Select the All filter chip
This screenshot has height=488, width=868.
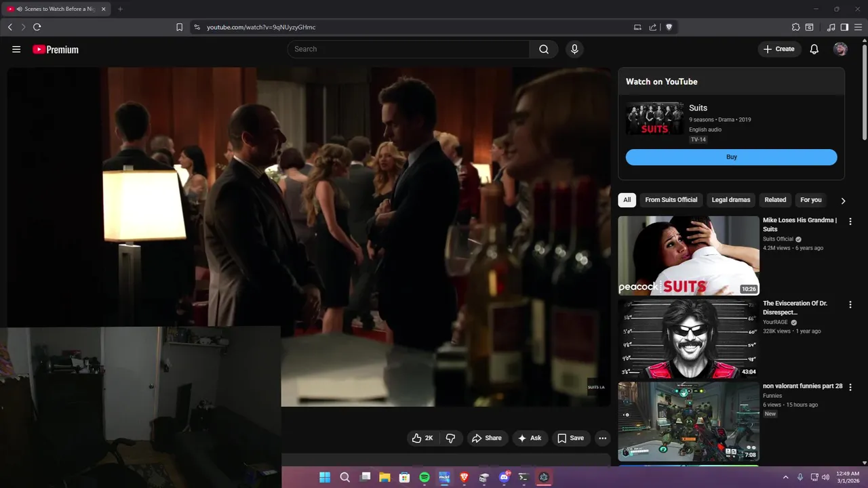tap(627, 200)
